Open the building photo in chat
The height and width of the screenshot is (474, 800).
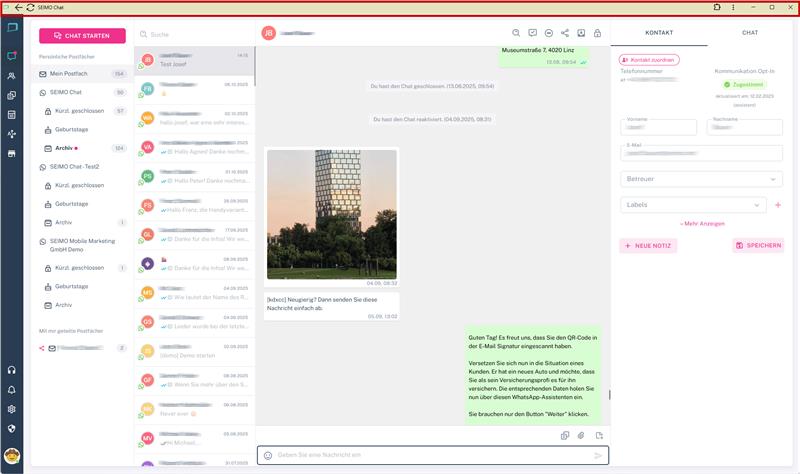[331, 214]
